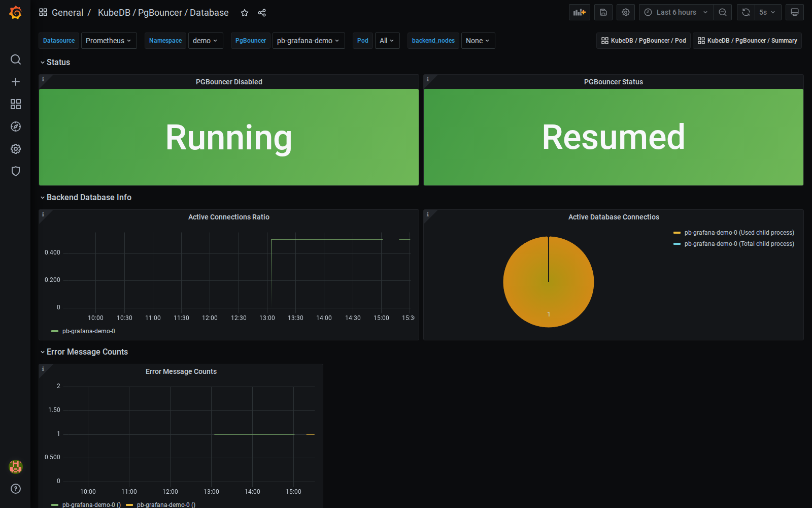Click the Resumed stat value

click(x=614, y=137)
